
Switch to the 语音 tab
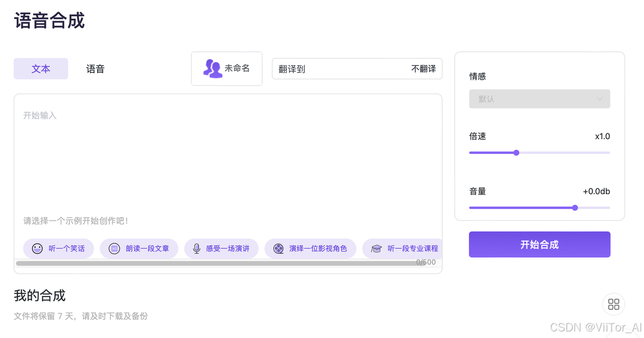point(95,69)
